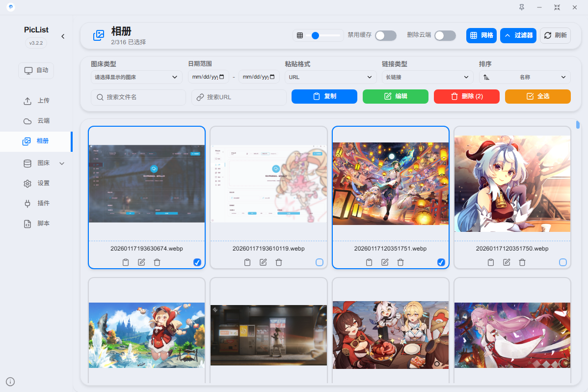Image resolution: width=588 pixels, height=392 pixels.
Task: Open second date picker calendar icon
Action: click(x=272, y=77)
